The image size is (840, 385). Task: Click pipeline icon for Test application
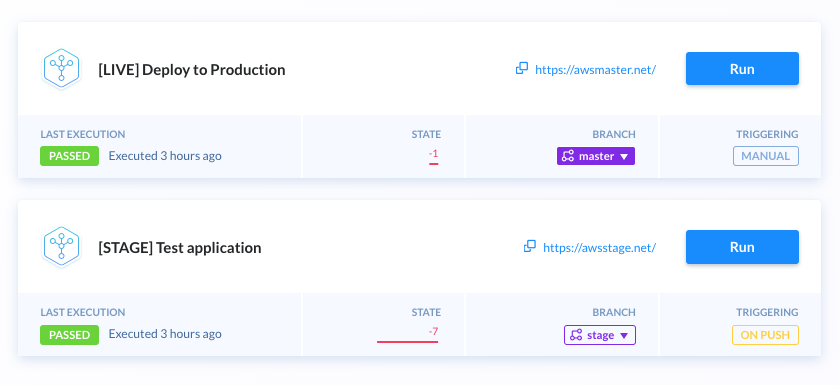click(x=61, y=246)
